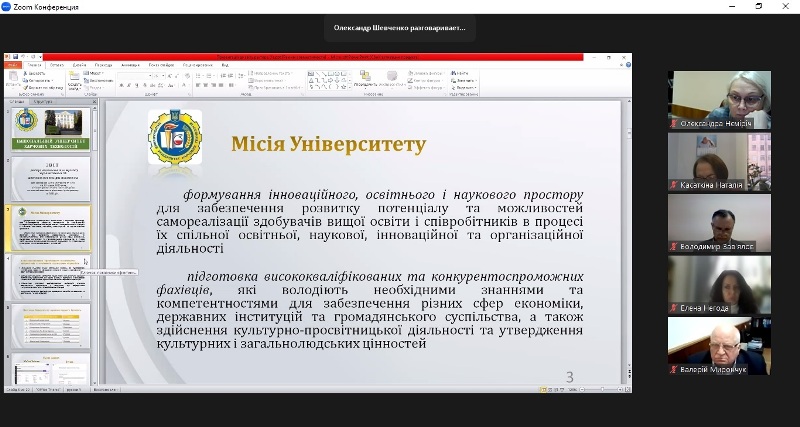The height and width of the screenshot is (427, 800).
Task: Toggle Center paragraph alignment
Action: [206, 85]
